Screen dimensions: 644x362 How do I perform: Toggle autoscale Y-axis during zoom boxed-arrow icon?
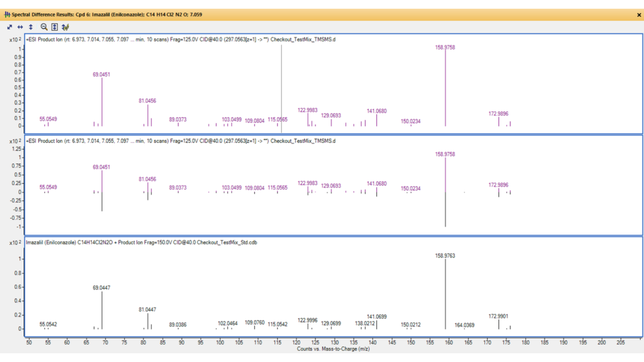(54, 27)
